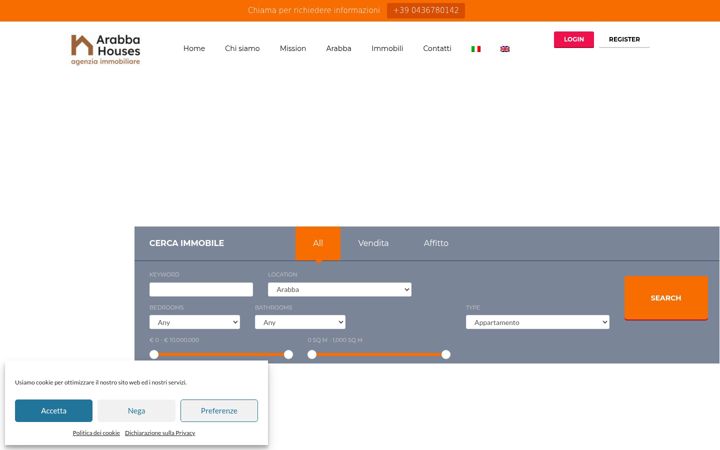Viewport: 720px width, 450px height.
Task: Open the Bathrooms dropdown
Action: 300,322
